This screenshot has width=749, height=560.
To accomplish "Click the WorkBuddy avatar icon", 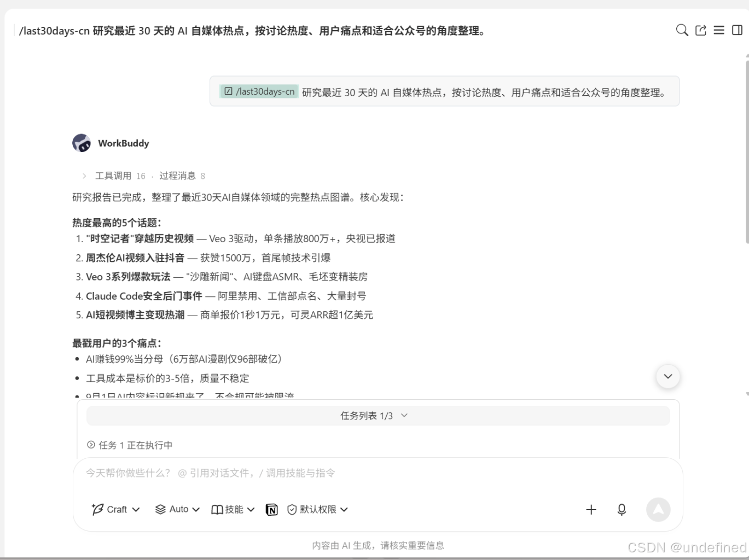I will 82,143.
